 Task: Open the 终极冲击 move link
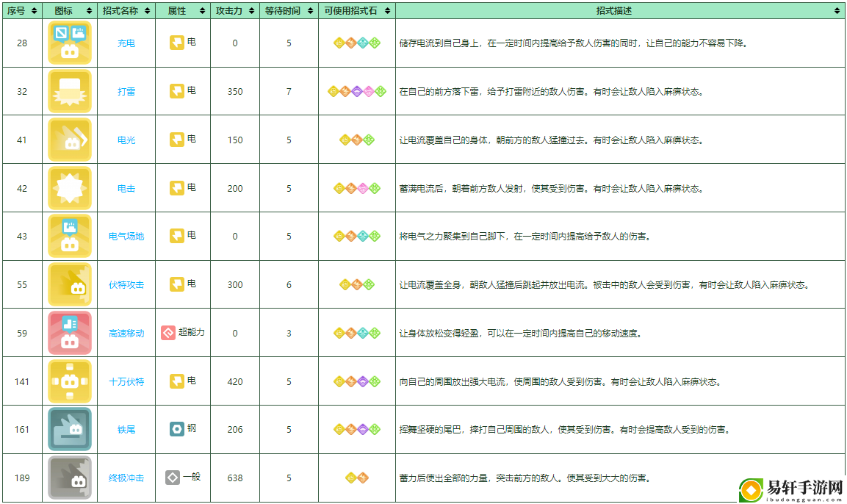tap(126, 478)
